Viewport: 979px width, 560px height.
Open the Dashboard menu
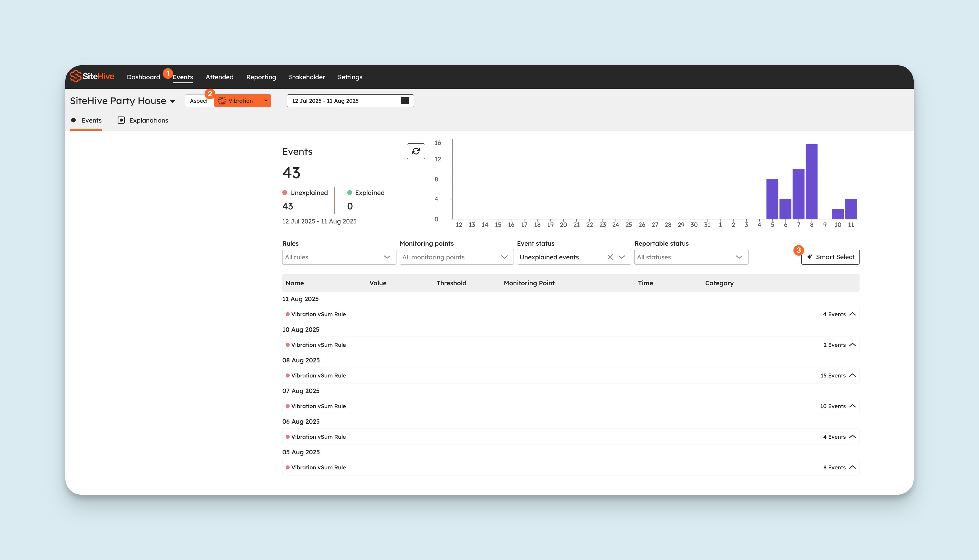tap(143, 77)
